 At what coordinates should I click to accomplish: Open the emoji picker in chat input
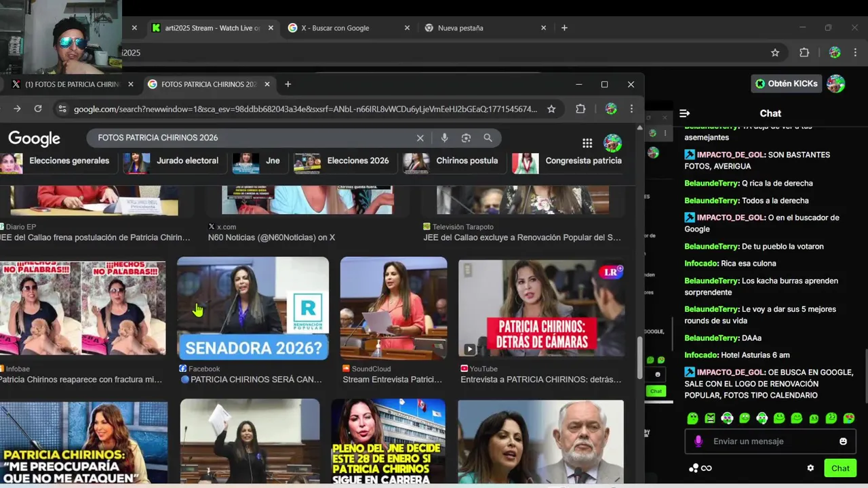(843, 441)
